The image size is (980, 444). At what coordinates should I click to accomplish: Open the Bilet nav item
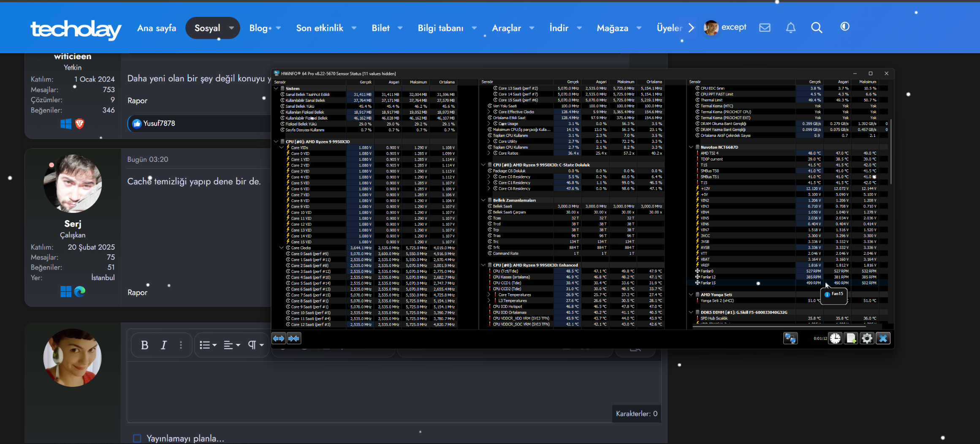(x=380, y=28)
